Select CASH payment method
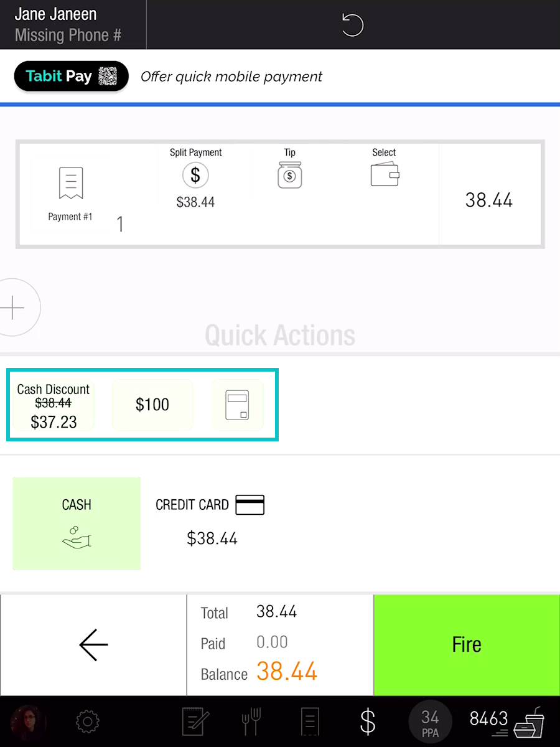 coord(77,524)
